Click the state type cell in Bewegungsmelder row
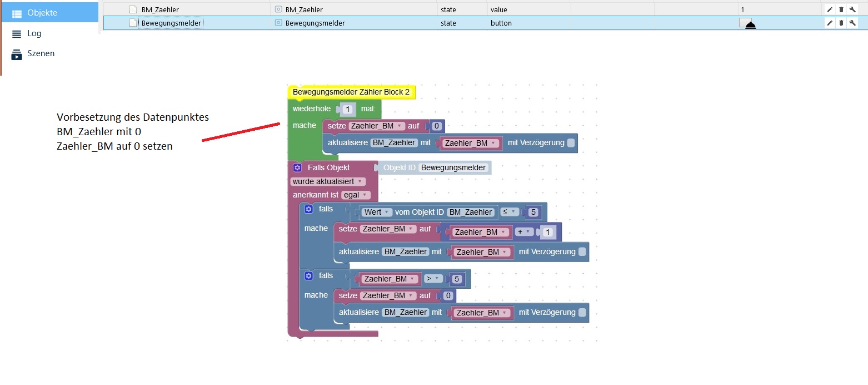Viewport: 868px width, 385px height. coord(462,23)
